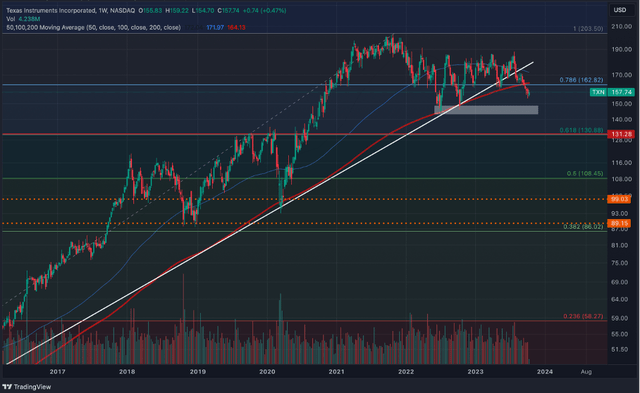Viewport: 640px width, 393px height.
Task: Click the 108.00 price axis label
Action: point(621,179)
